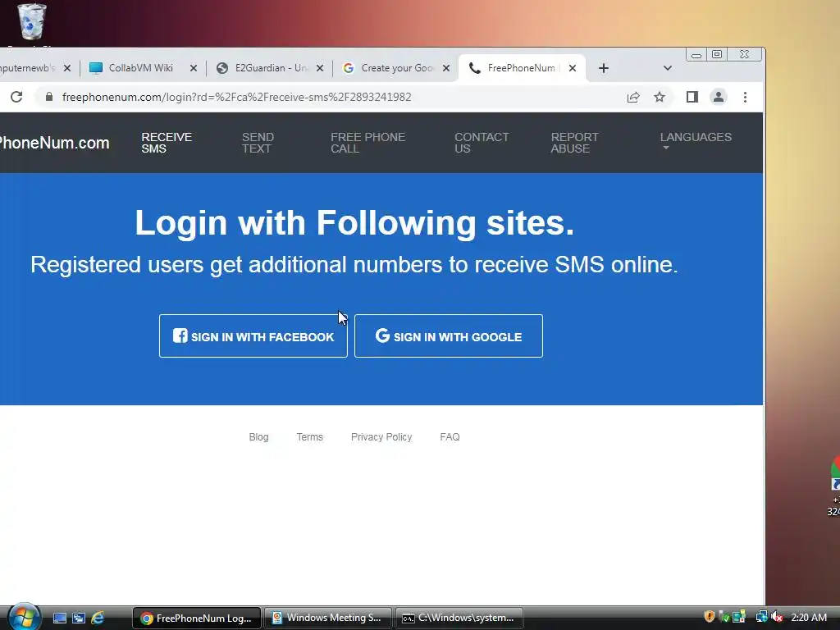Close the CollabVM Wiki tab
840x630 pixels.
tap(194, 68)
